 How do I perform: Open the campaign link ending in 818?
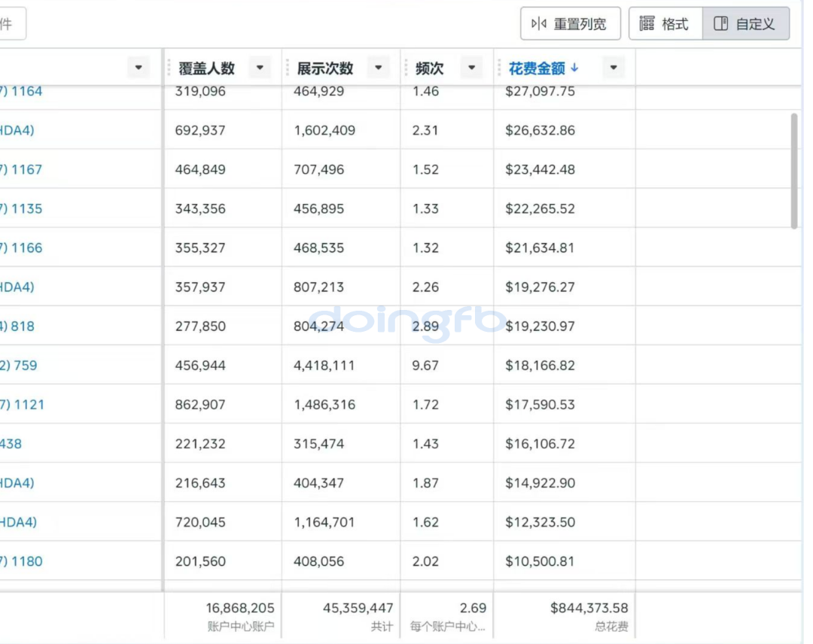tap(18, 327)
